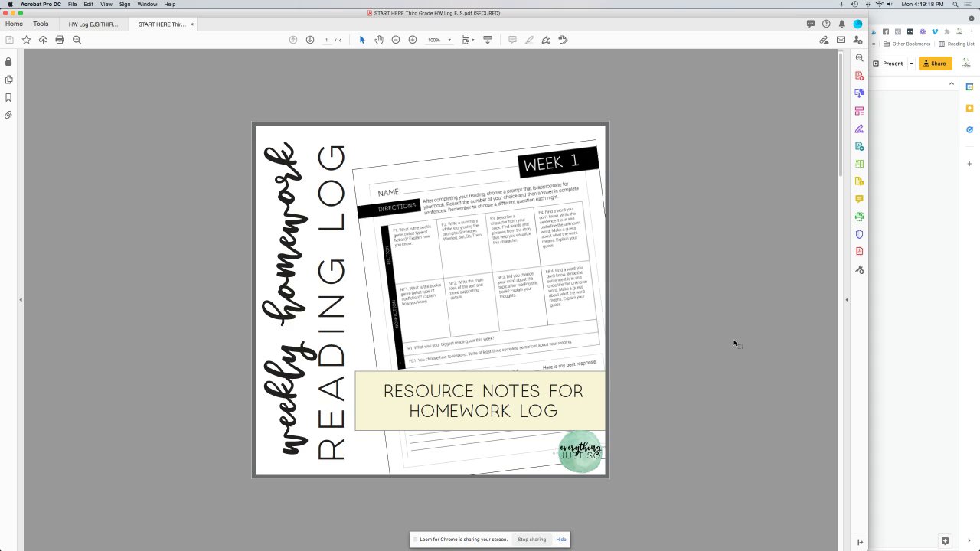Image resolution: width=980 pixels, height=551 pixels.
Task: Collapse browser panel with chevron up
Action: [x=952, y=83]
